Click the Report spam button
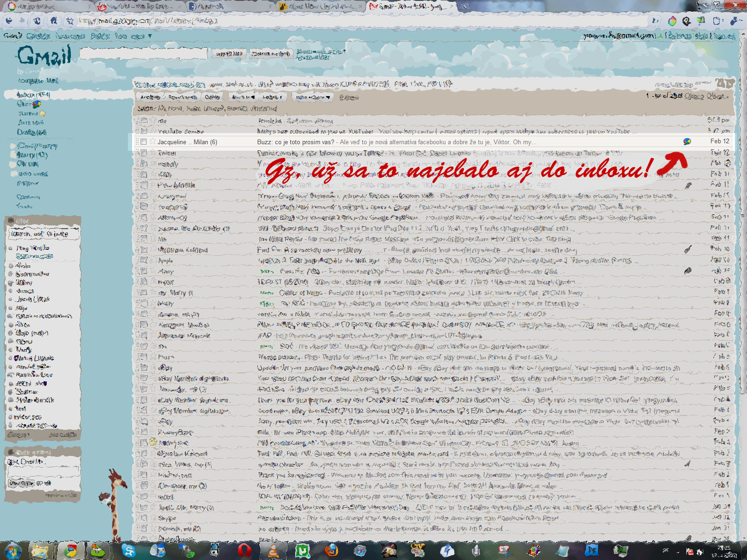This screenshot has height=560, width=747. pyautogui.click(x=183, y=97)
